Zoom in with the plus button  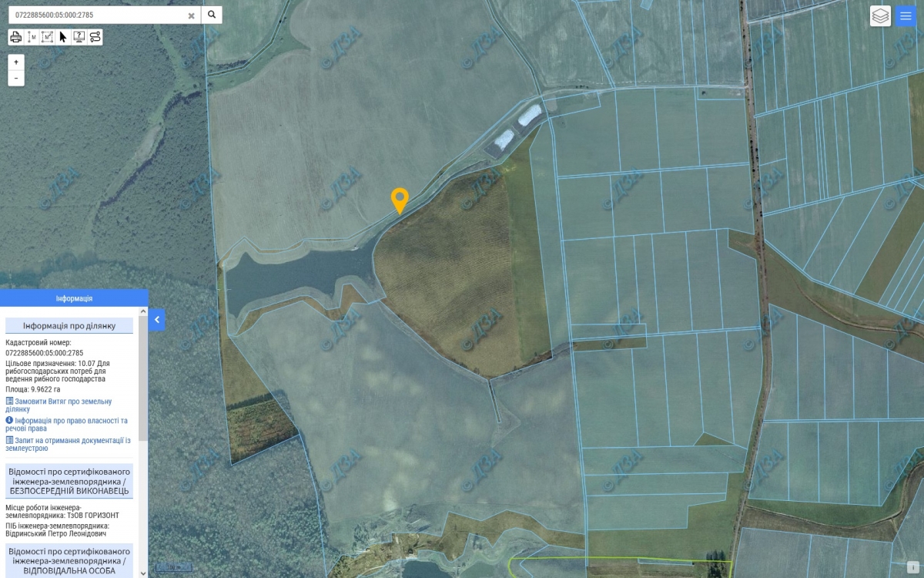(x=16, y=62)
